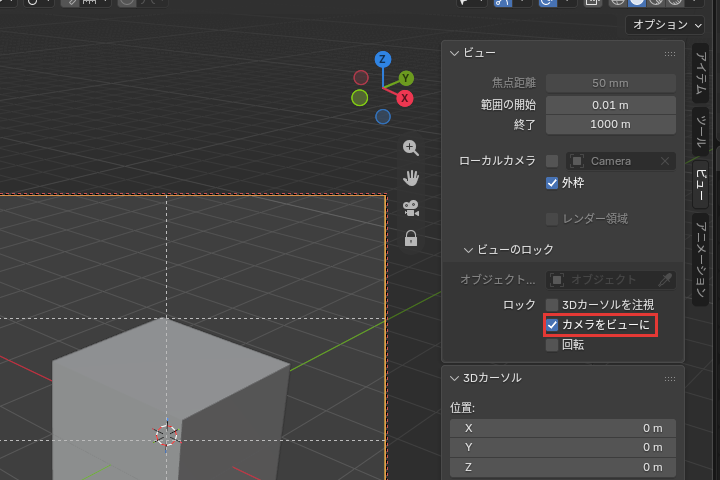Screen dimensions: 720x480
Task: Click the green Y axis gizmo handle
Action: point(405,79)
